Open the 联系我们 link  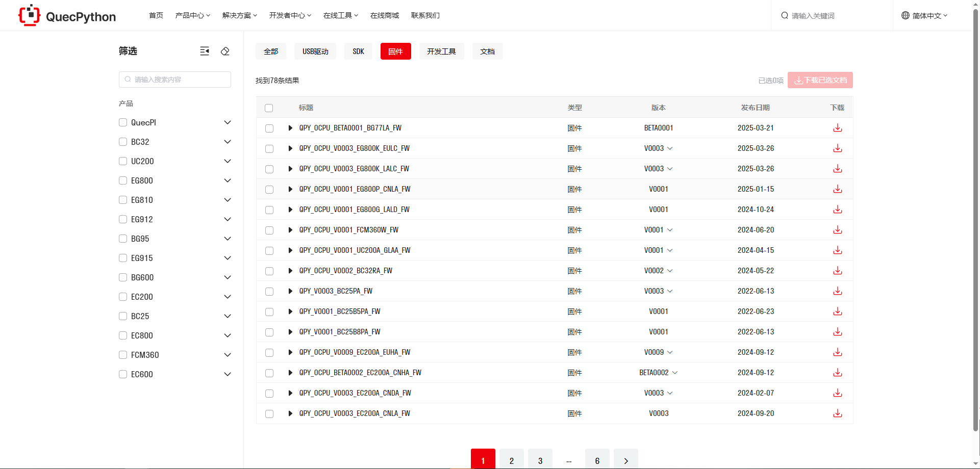coord(425,15)
